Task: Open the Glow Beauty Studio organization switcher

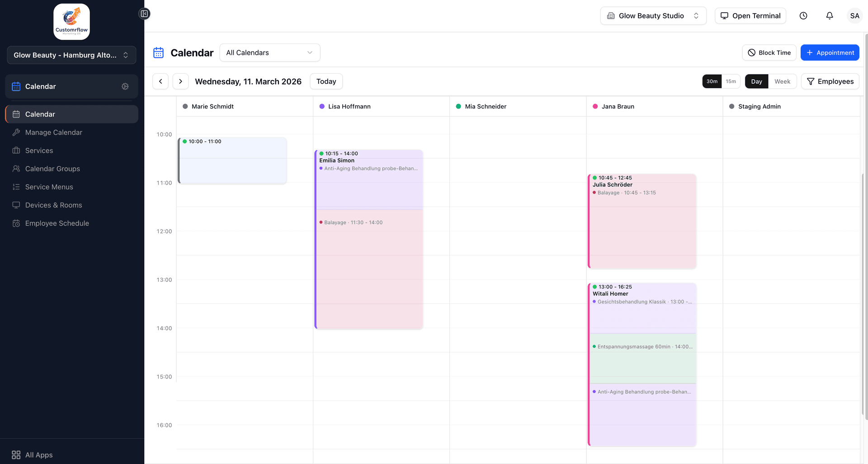Action: tap(653, 16)
